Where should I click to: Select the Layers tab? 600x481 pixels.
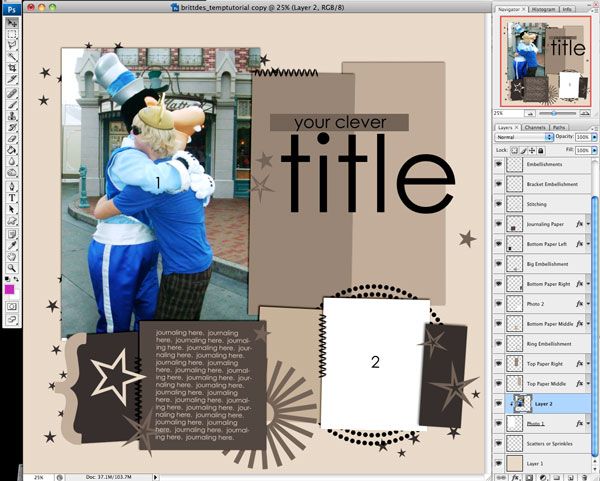click(x=507, y=127)
